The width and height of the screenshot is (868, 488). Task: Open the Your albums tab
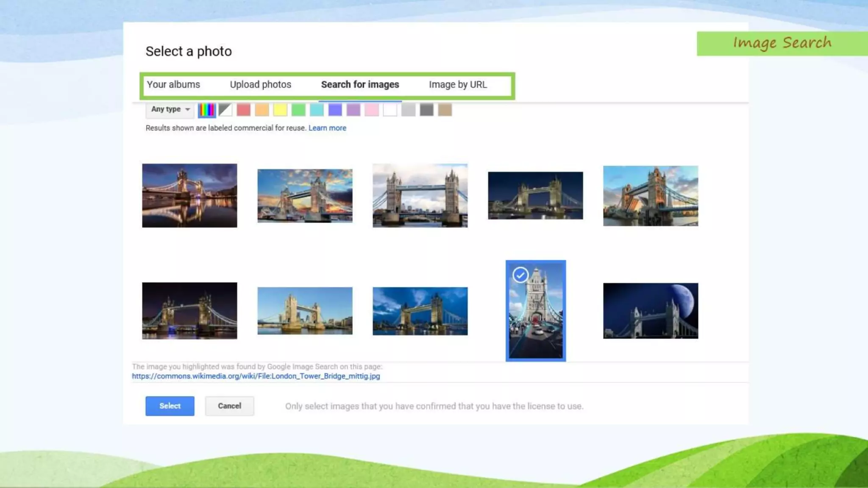pos(173,85)
